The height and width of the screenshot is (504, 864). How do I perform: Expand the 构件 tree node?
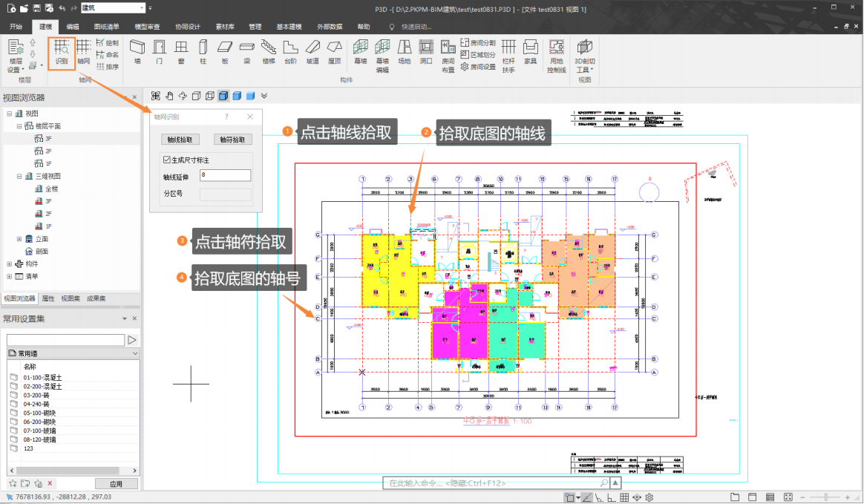click(x=10, y=264)
